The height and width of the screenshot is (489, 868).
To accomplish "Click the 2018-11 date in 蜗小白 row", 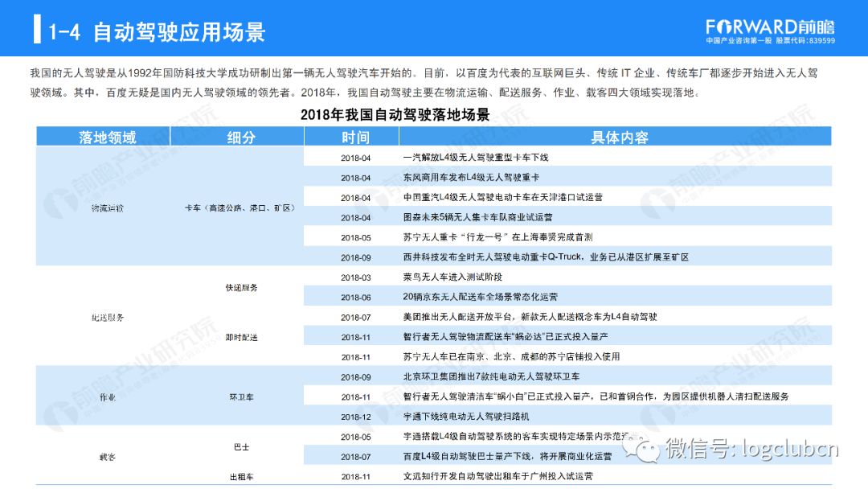I will [355, 397].
